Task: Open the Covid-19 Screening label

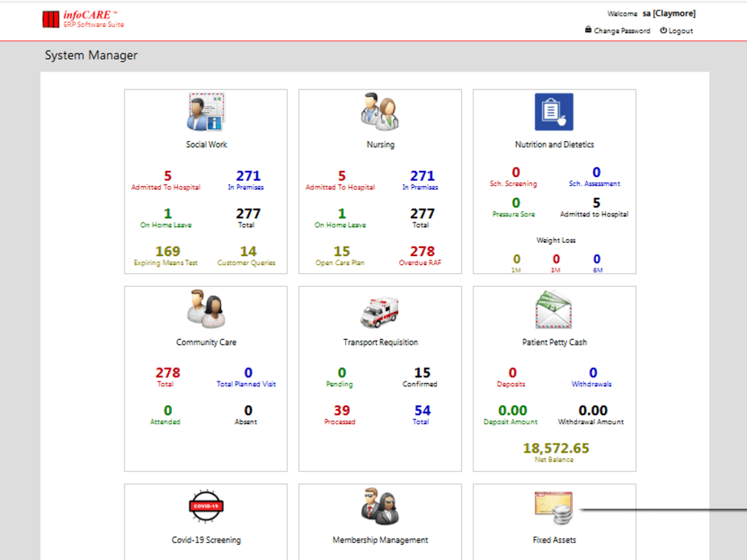Action: (206, 540)
